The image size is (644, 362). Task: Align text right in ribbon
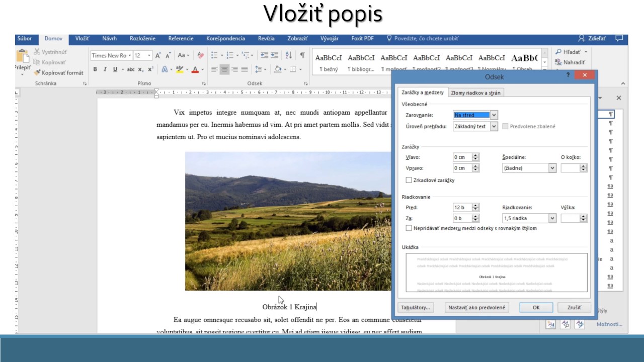click(234, 69)
